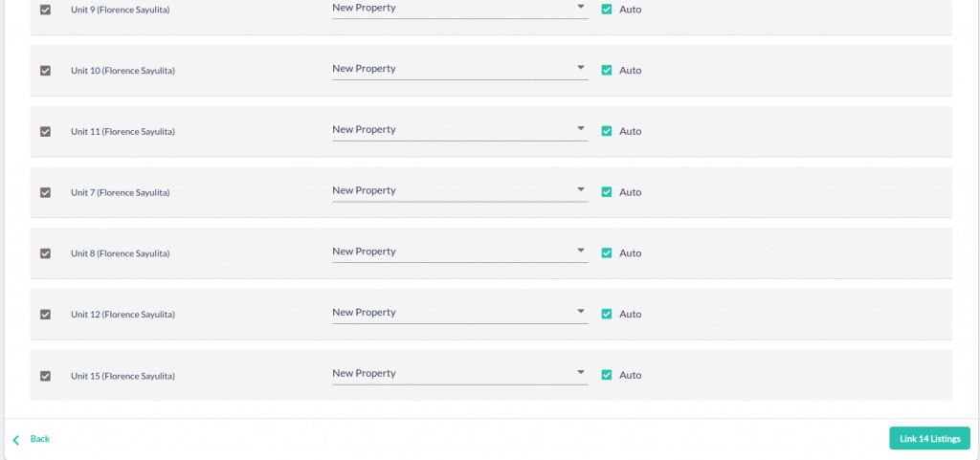This screenshot has height=460, width=980.
Task: Expand New Property dropdown for Unit 11
Action: coord(460,130)
